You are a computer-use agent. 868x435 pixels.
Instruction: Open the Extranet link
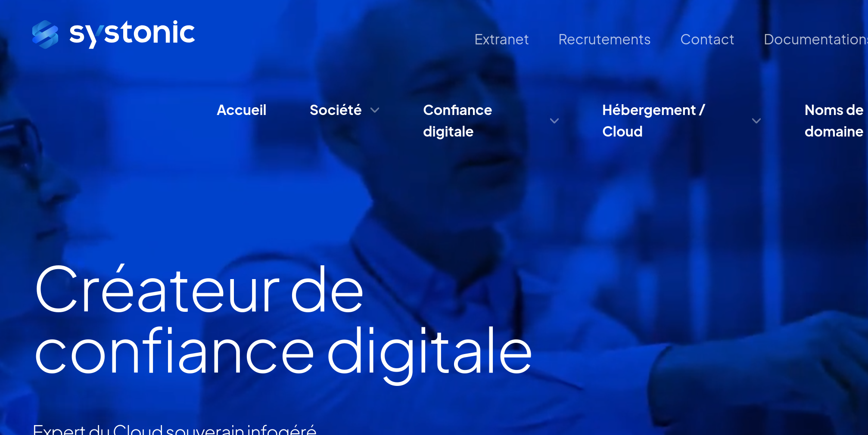[x=501, y=39]
